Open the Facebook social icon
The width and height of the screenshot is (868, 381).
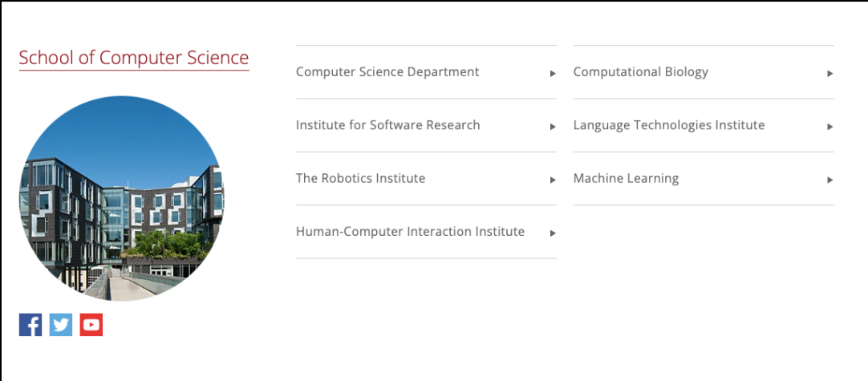coord(30,325)
